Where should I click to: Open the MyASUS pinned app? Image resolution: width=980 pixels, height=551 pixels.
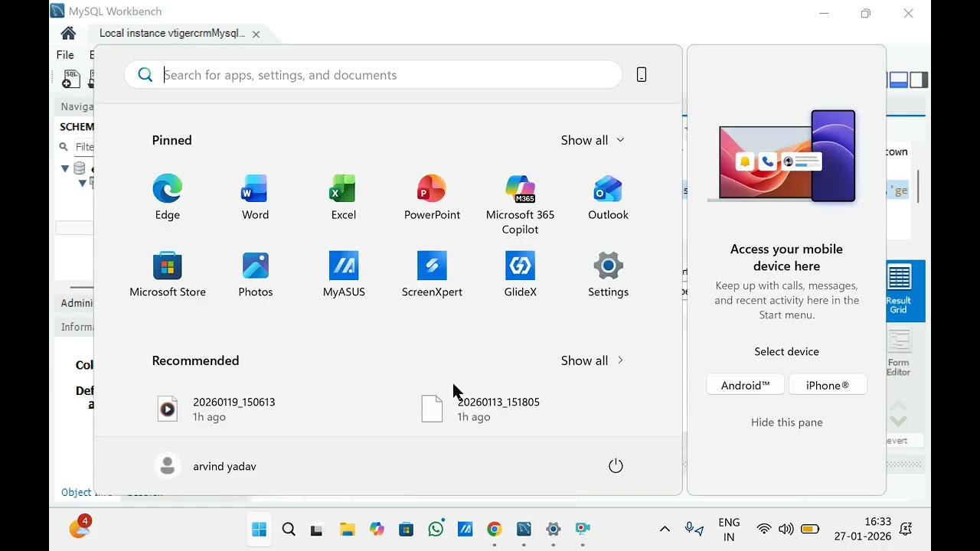pos(343,275)
